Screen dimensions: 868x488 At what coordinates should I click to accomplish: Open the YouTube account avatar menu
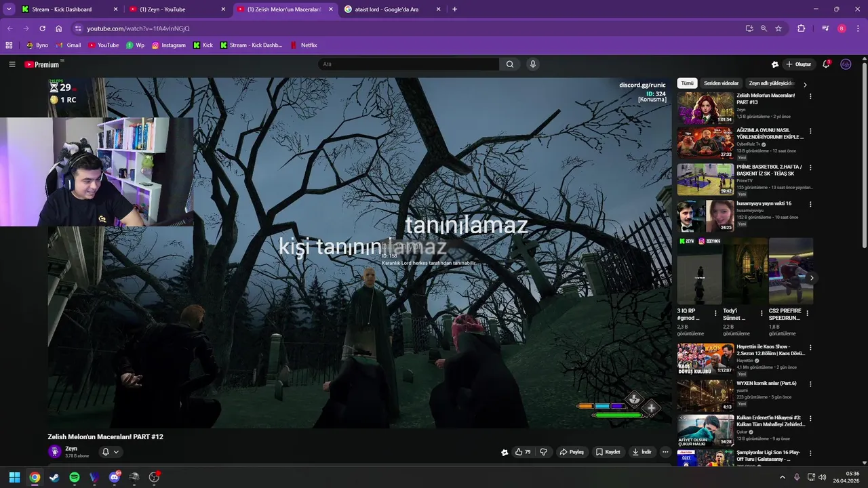click(846, 64)
